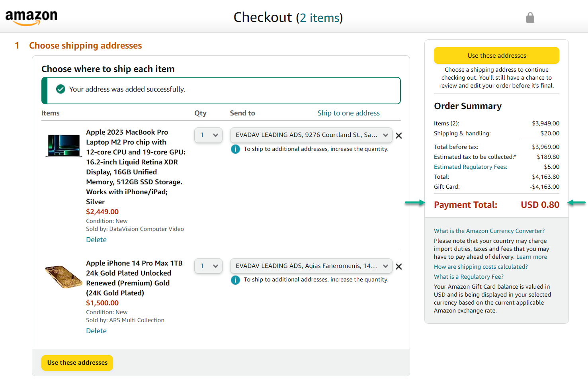The height and width of the screenshot is (385, 588).
Task: Click the Order Summary heading
Action: pos(468,106)
